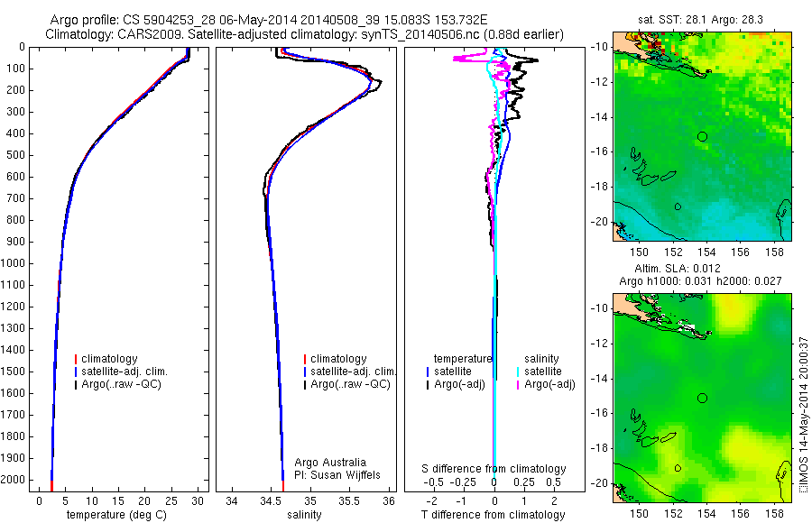Click the float circle marker on SLA map

(702, 399)
